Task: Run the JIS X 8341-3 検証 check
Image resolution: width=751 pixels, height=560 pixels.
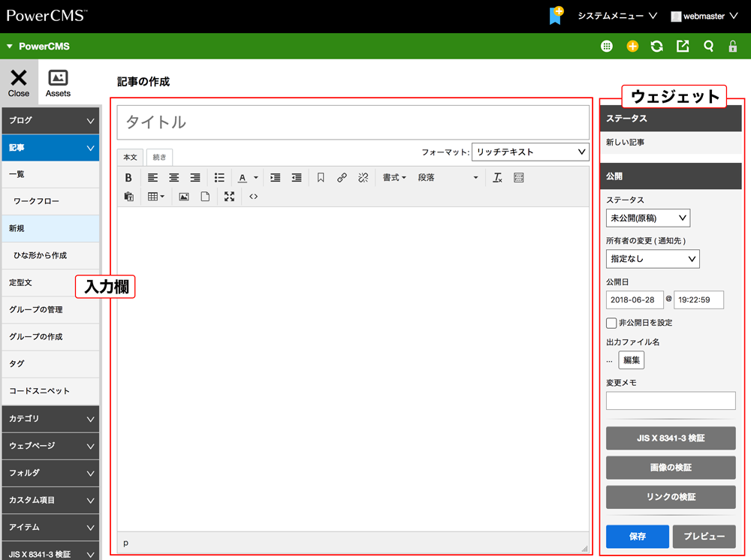Action: [x=670, y=438]
